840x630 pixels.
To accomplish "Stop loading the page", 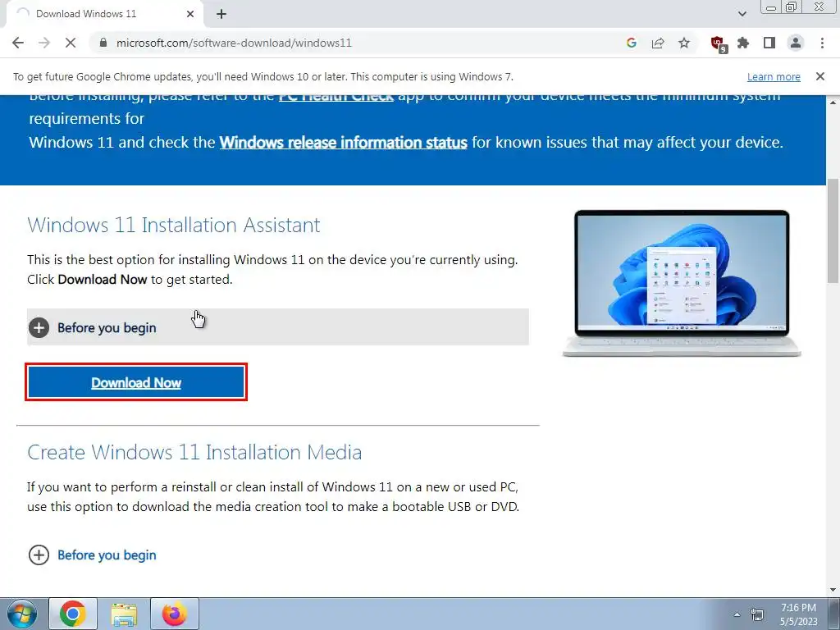I will pos(71,43).
